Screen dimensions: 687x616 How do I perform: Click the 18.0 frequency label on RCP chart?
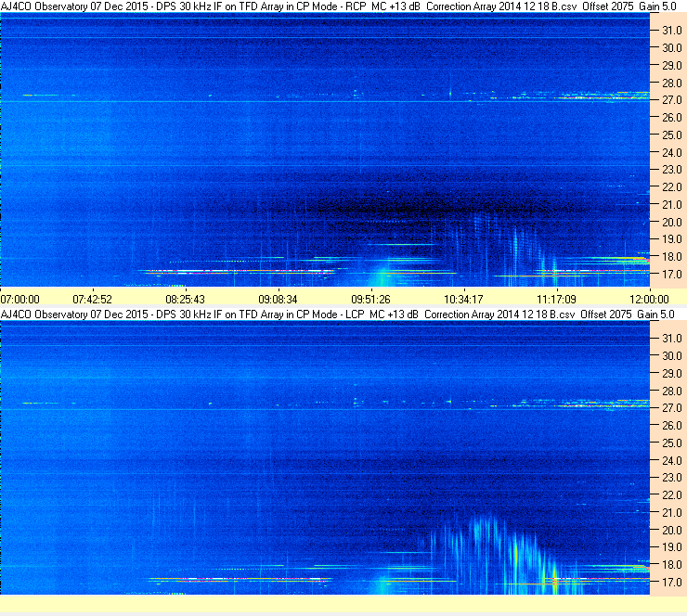coord(671,257)
